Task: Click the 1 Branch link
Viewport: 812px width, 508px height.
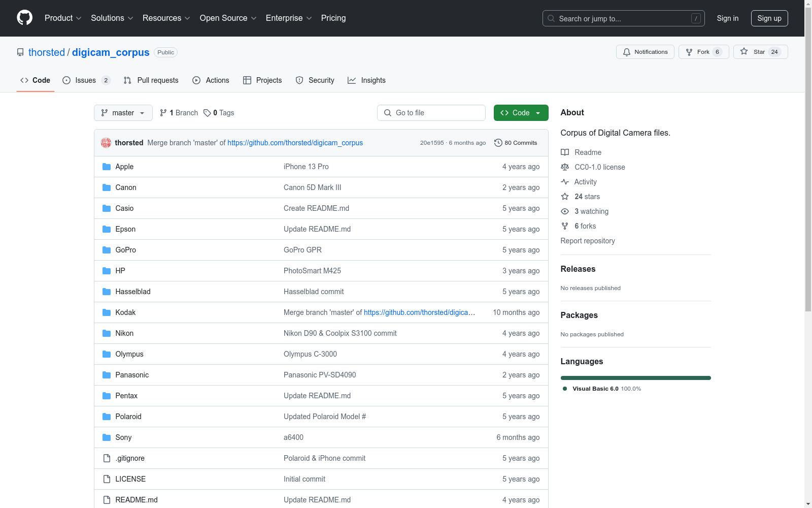Action: tap(179, 113)
